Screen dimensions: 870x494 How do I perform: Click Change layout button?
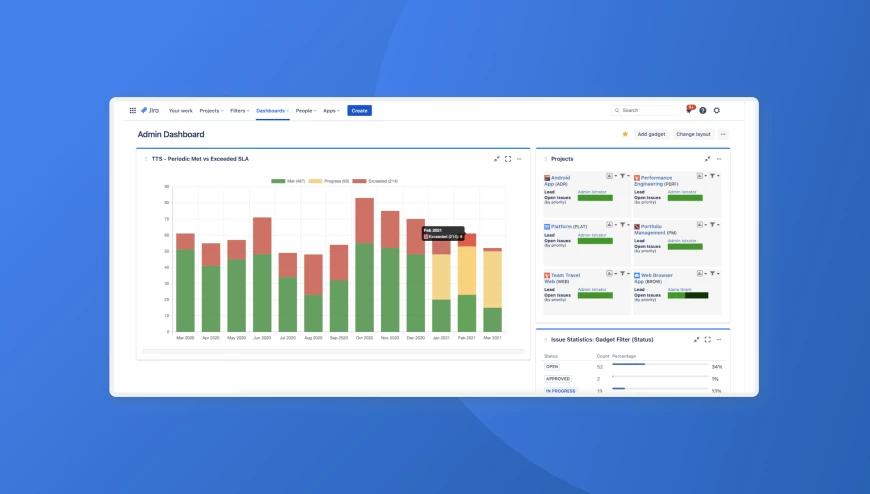click(x=694, y=134)
